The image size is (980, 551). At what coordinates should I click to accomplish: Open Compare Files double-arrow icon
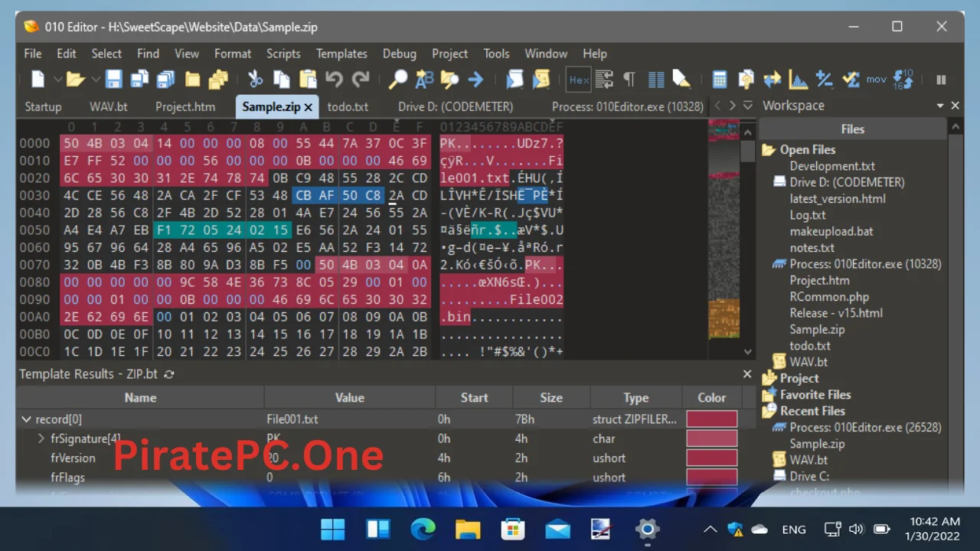[x=772, y=79]
